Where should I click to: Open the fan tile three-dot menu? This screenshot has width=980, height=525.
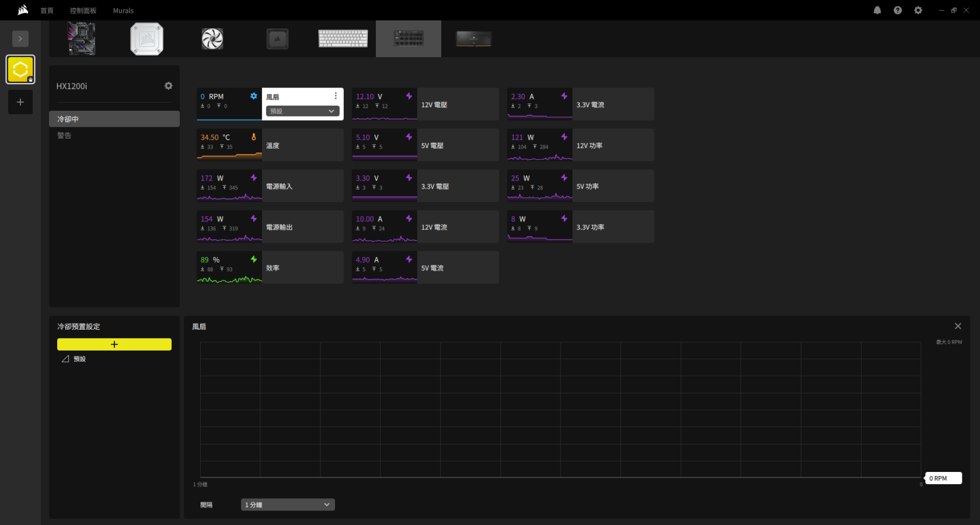pyautogui.click(x=336, y=96)
